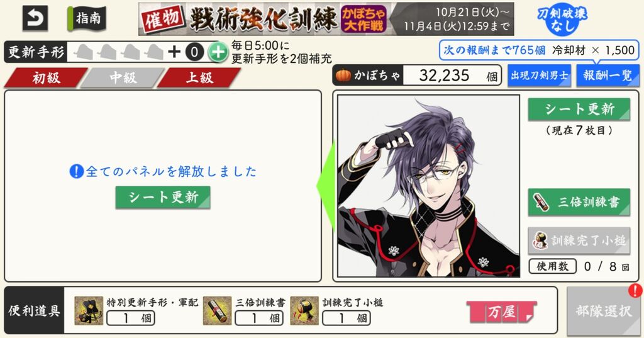Click the greyed 訓練完了小槌 button

pos(579,240)
